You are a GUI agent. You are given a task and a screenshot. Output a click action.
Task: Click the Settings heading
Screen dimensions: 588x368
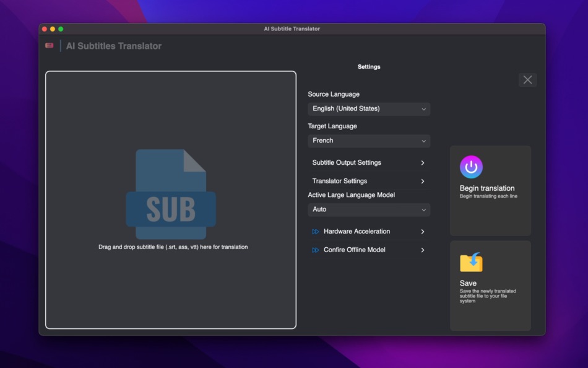click(369, 66)
